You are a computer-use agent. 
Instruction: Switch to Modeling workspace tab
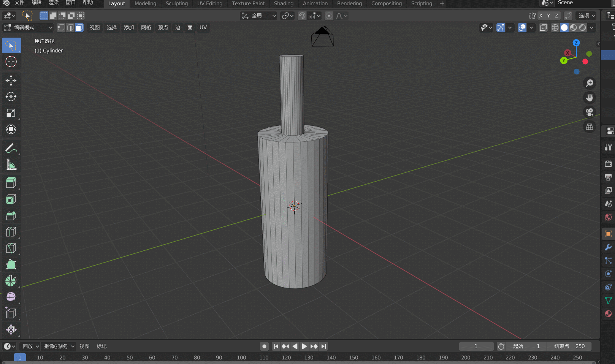coord(145,3)
